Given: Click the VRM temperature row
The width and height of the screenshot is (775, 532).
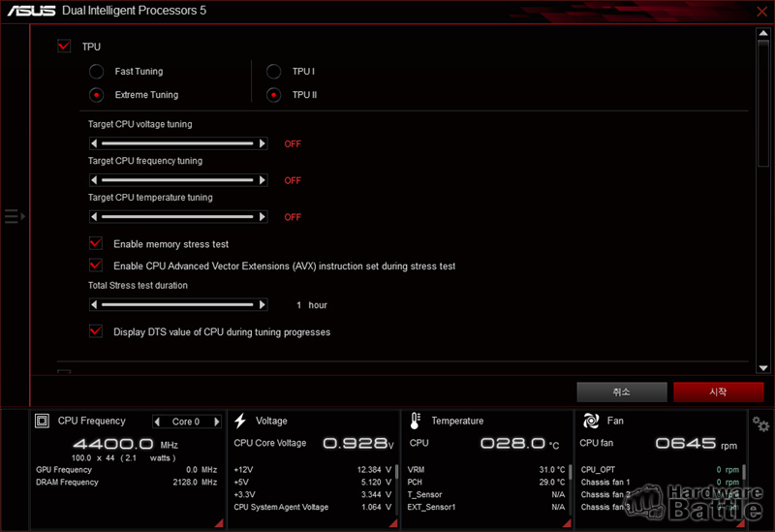Looking at the screenshot, I should coord(486,470).
